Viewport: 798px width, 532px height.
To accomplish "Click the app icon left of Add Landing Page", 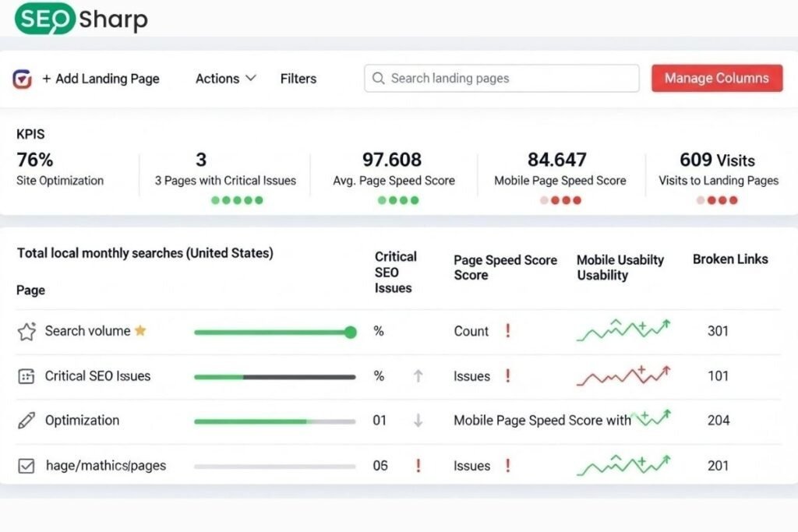I will click(22, 79).
